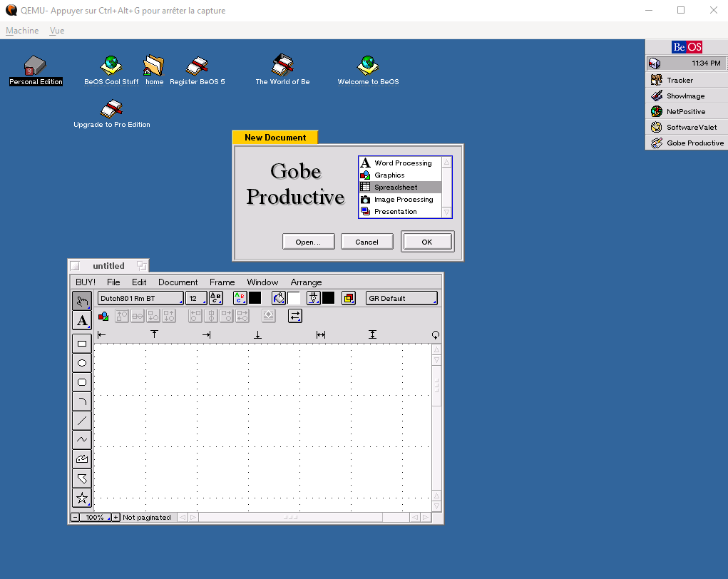Select Presentation document type

point(400,211)
